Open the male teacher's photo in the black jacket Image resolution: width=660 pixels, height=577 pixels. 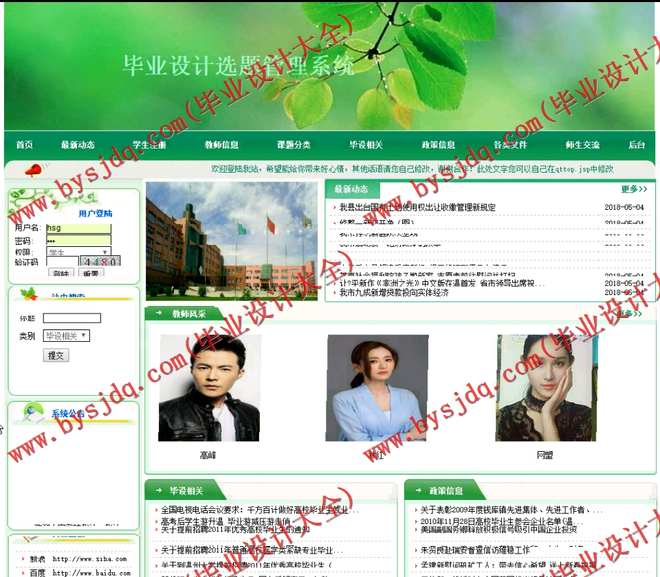pyautogui.click(x=209, y=388)
